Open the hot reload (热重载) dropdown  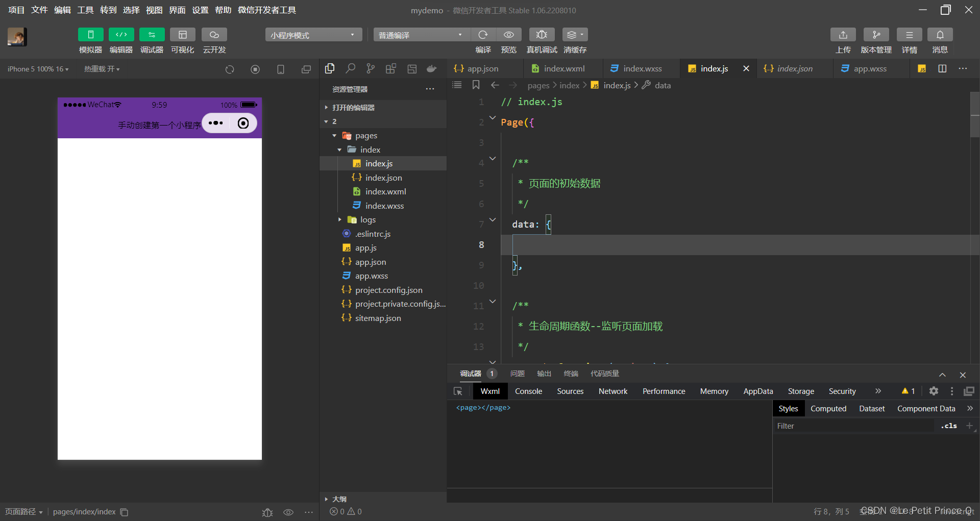click(102, 69)
